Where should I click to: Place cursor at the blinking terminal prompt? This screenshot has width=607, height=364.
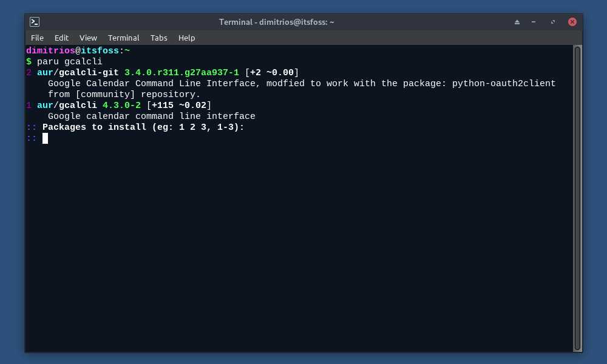click(x=46, y=138)
